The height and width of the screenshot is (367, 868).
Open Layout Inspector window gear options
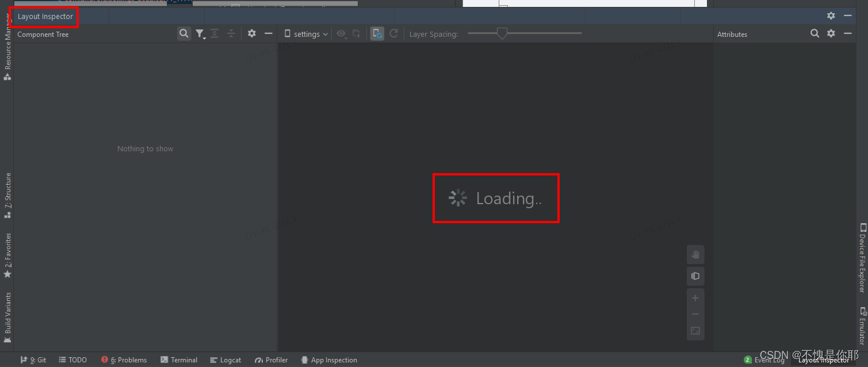(831, 16)
